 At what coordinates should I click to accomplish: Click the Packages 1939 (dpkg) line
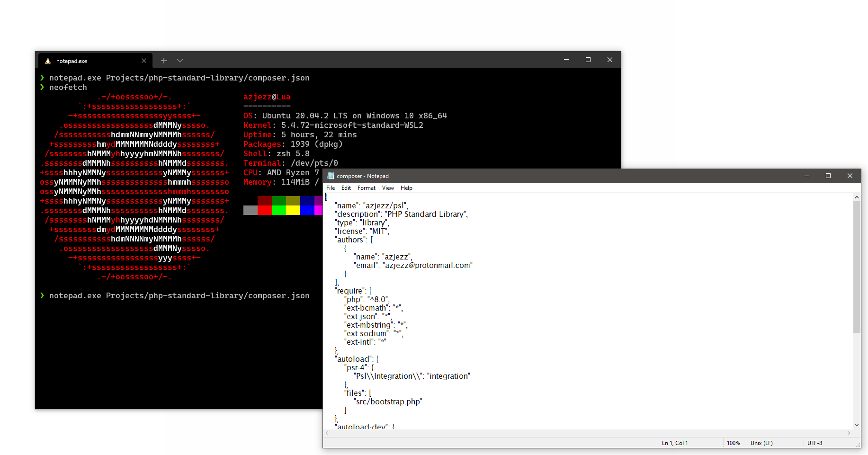pos(293,144)
